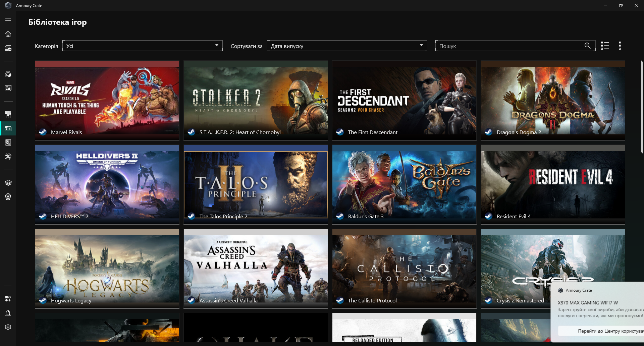Click the search magnifier icon
This screenshot has height=346, width=644.
587,46
